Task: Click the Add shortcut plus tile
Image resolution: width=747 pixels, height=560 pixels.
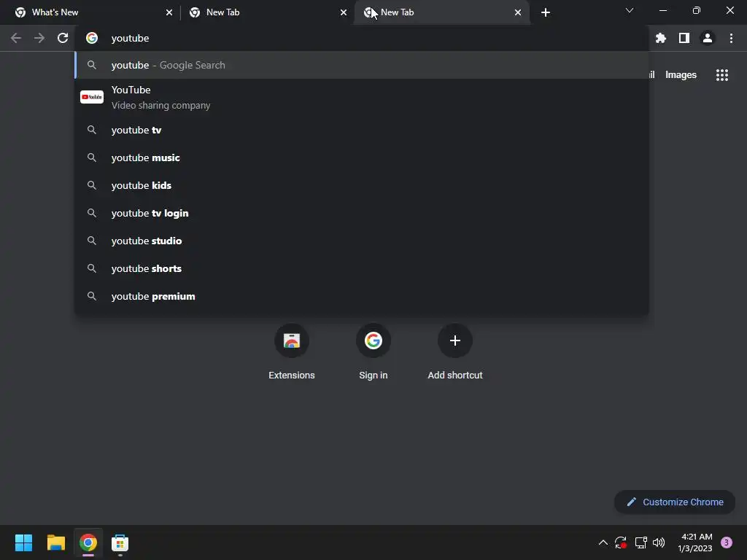Action: [x=455, y=352]
